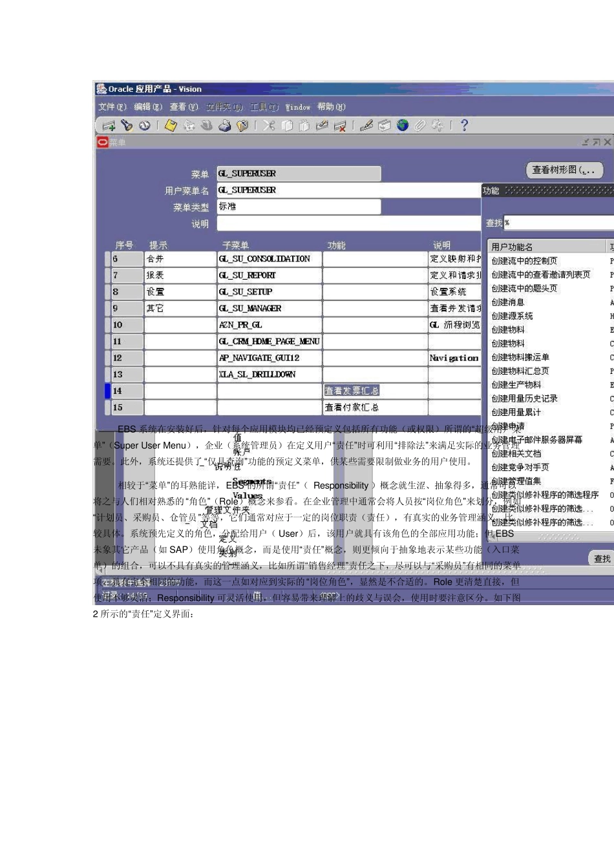Click the Navigation description cell in row 12
Viewport: 614px width, 868px height.
tap(455, 358)
